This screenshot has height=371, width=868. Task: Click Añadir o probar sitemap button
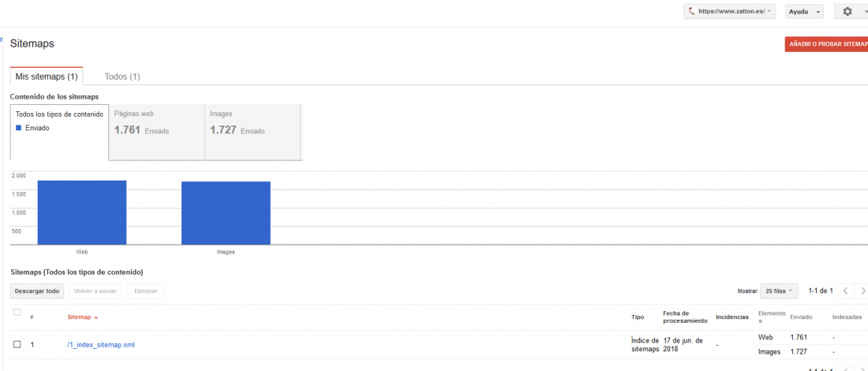(x=826, y=43)
